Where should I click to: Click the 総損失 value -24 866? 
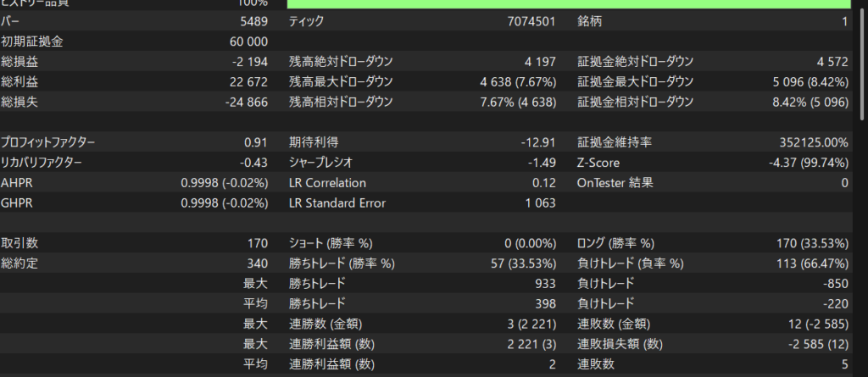pyautogui.click(x=246, y=103)
